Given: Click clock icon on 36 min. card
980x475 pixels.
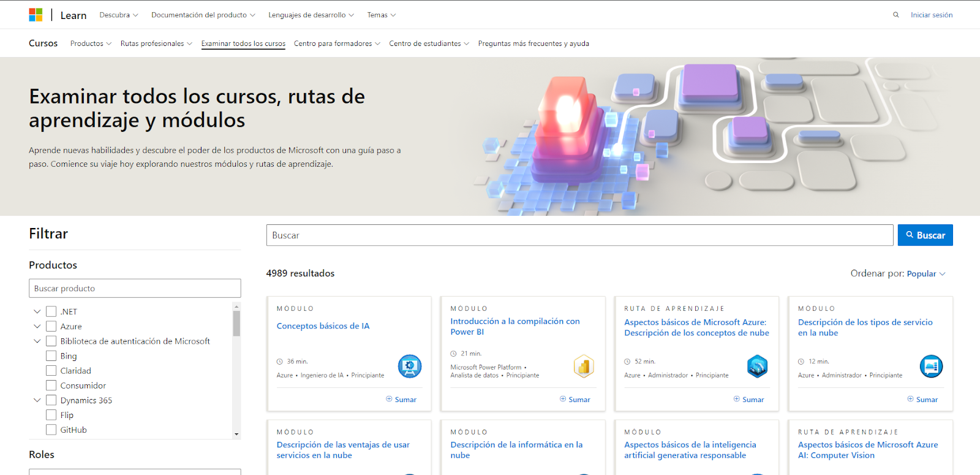Looking at the screenshot, I should [x=280, y=362].
